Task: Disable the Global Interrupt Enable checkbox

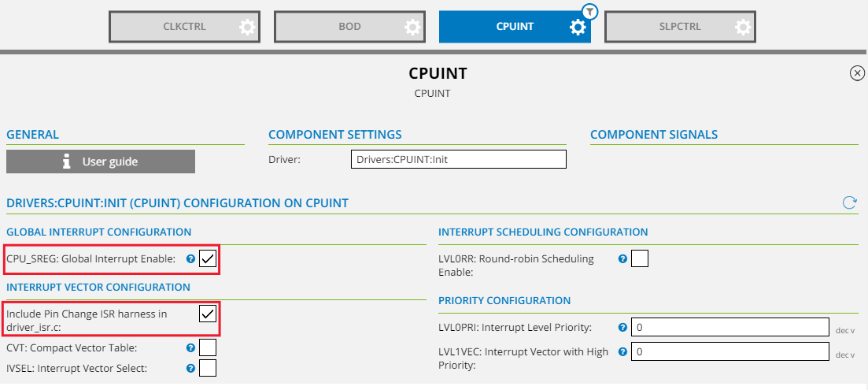Action: tap(208, 258)
